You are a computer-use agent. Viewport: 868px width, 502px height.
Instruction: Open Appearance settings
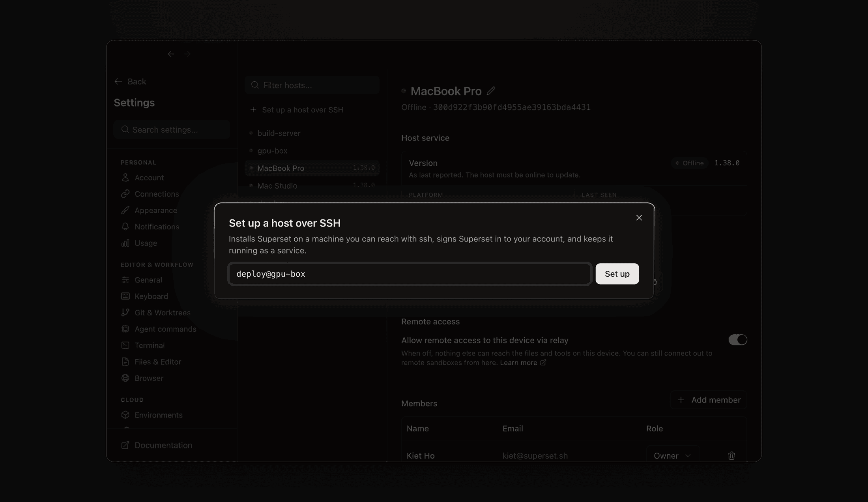click(155, 211)
